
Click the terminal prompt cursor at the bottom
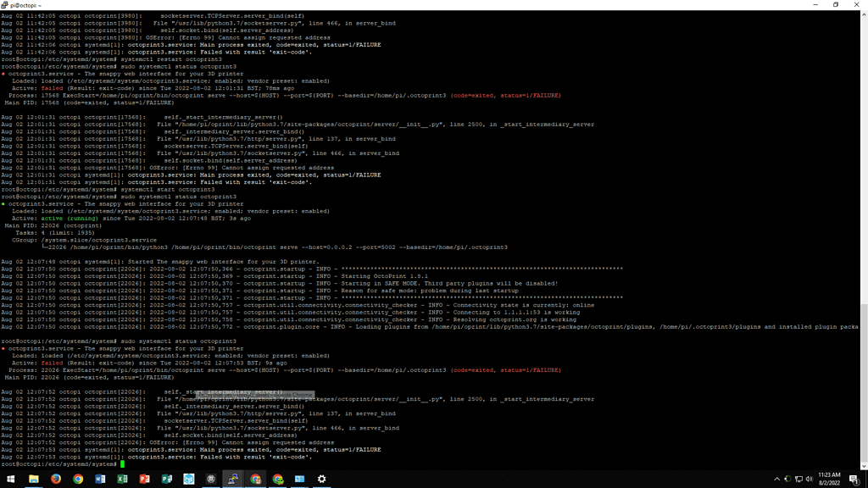pos(122,464)
